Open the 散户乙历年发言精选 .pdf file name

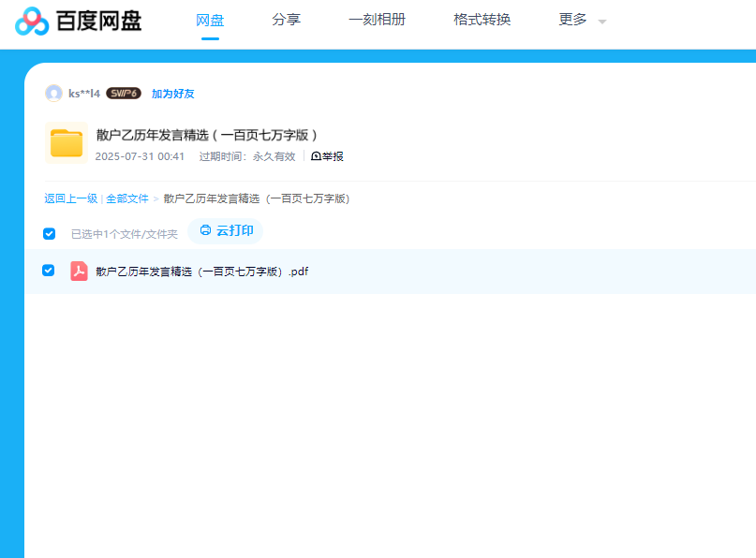coord(202,272)
